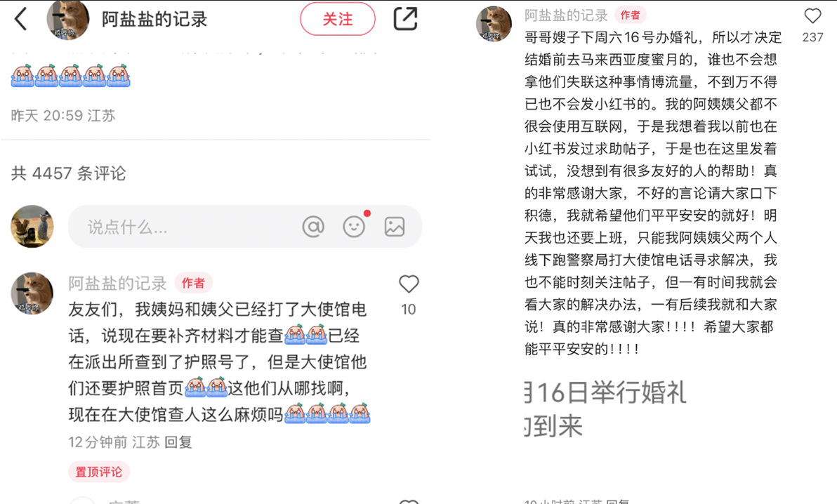
Task: Go back using the left arrow icon
Action: [x=20, y=19]
